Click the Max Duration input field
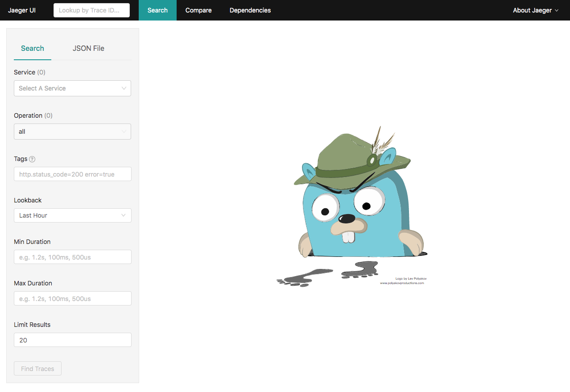The height and width of the screenshot is (392, 570). pyautogui.click(x=73, y=298)
